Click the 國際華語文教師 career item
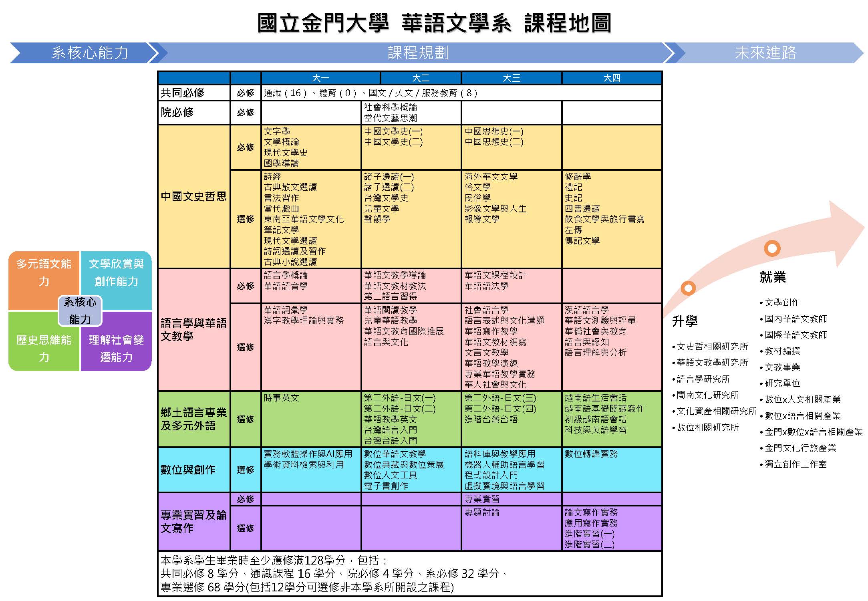Viewport: 868px width, 601px height. [x=793, y=335]
